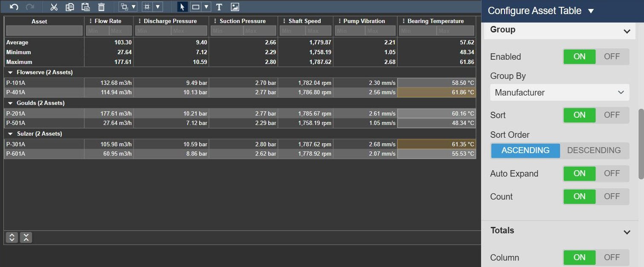Open Shaft Speed column menu dots
Screen dimensions: 644x267
click(284, 21)
